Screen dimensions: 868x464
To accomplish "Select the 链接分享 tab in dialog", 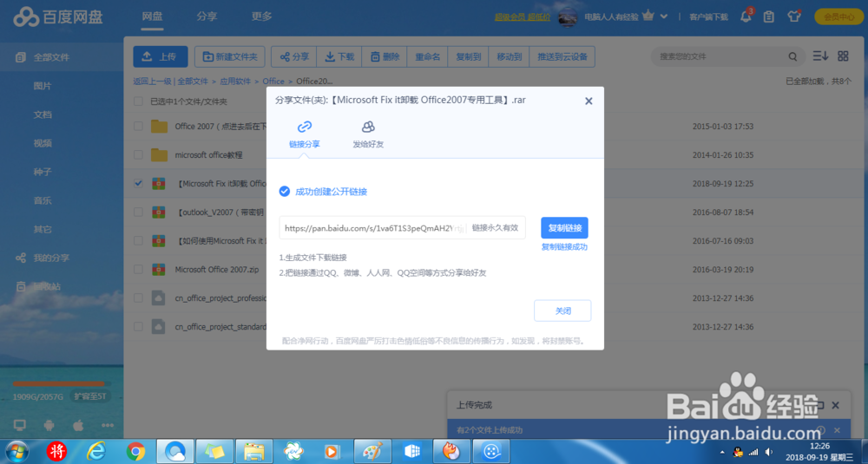I will pos(305,135).
